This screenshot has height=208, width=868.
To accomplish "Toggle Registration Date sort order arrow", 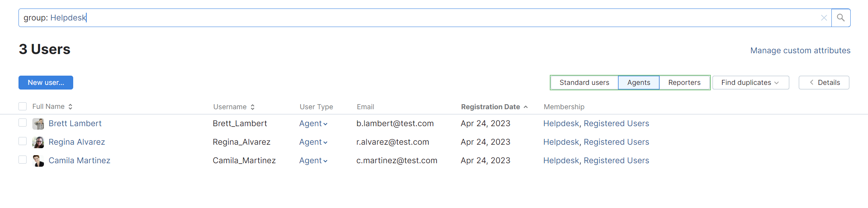I will 526,107.
